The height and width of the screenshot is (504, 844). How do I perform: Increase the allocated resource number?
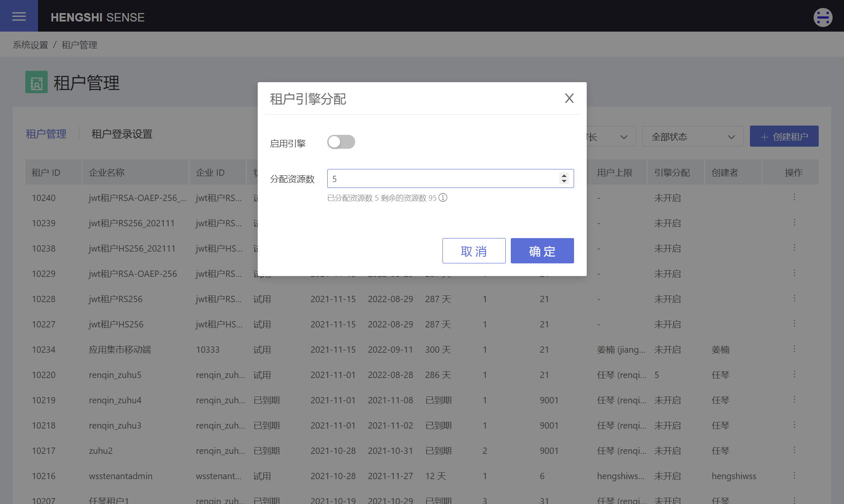point(564,175)
